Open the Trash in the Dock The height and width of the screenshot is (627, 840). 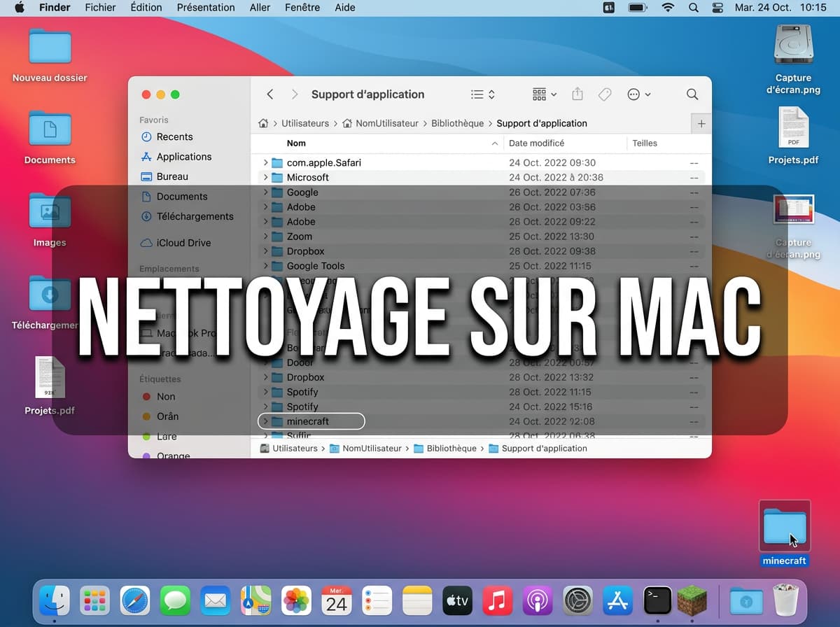point(786,600)
